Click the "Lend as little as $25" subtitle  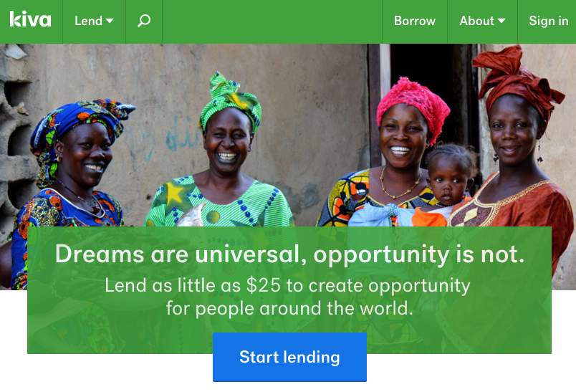click(287, 285)
